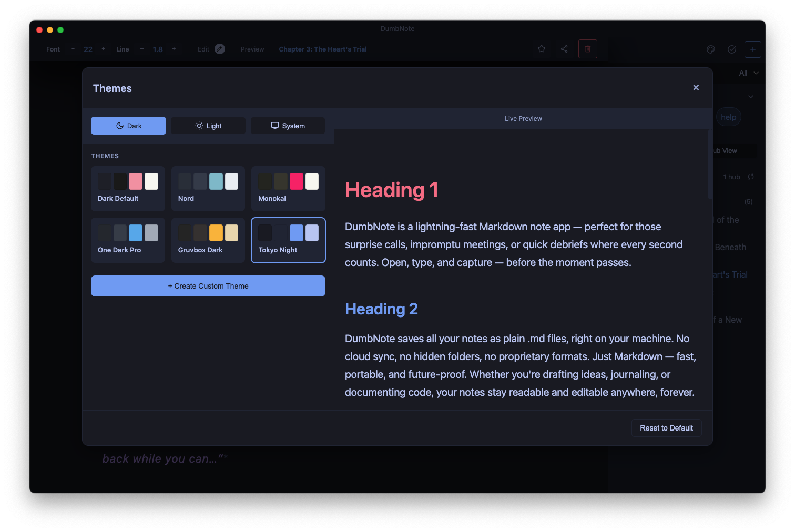
Task: Click the sun icon on Light tab
Action: [199, 126]
